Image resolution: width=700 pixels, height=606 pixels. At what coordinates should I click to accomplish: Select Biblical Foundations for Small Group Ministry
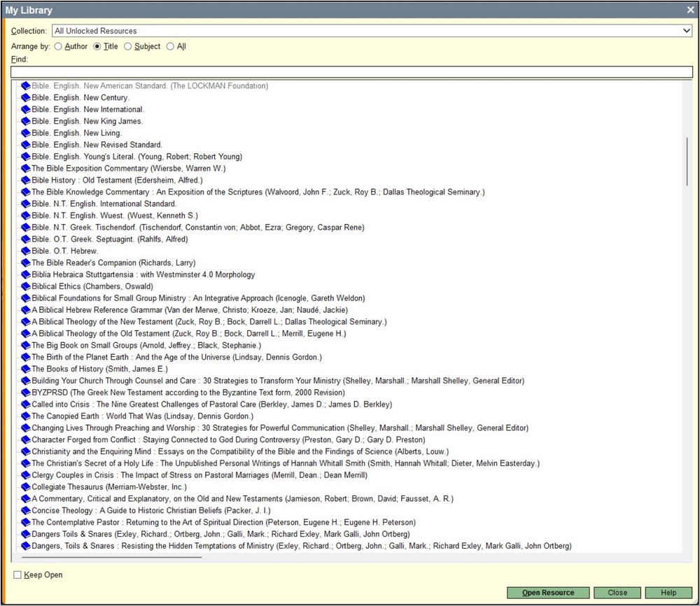(198, 298)
